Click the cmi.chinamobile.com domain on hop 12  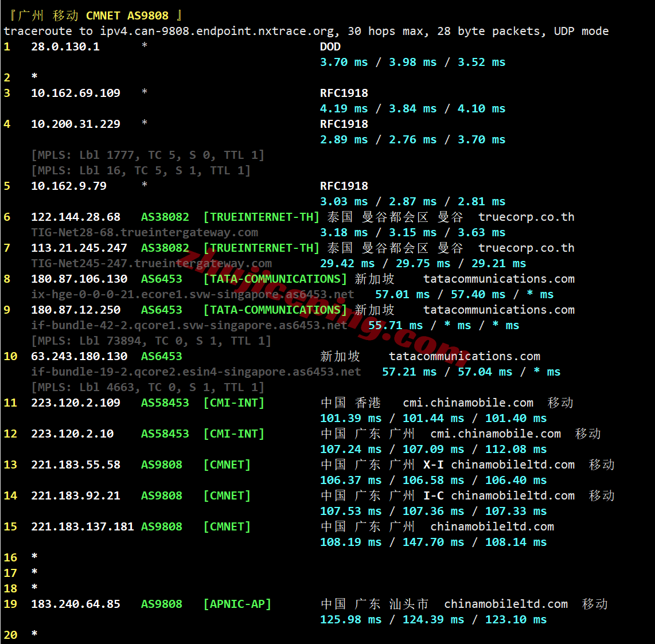click(496, 434)
